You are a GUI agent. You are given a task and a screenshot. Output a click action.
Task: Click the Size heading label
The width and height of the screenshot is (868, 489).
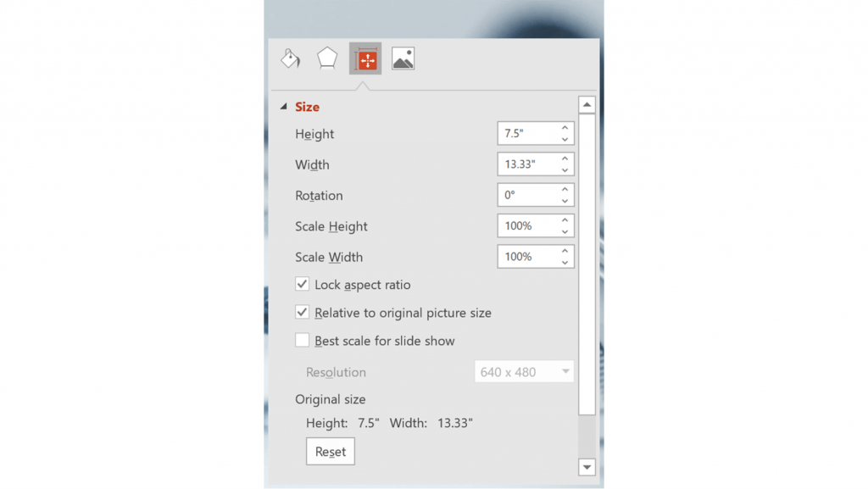point(307,107)
